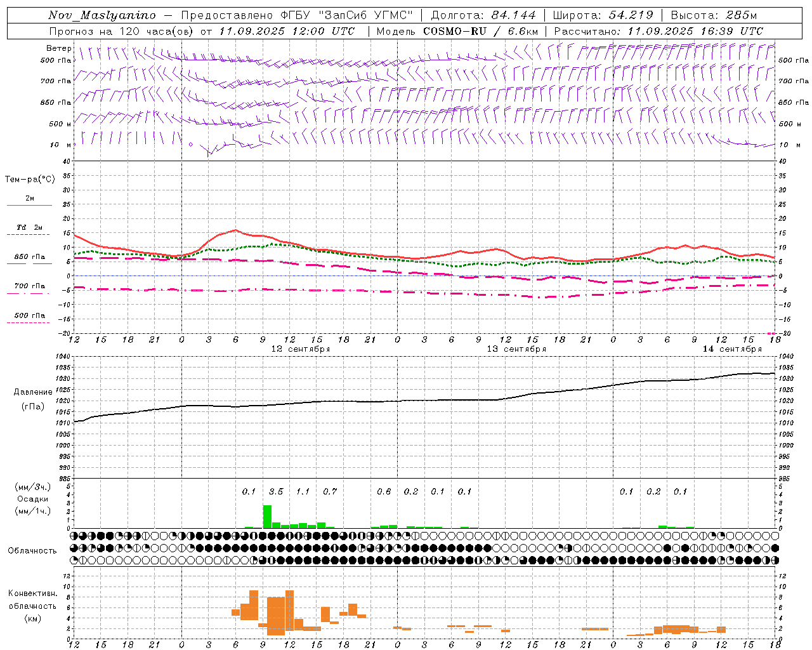This screenshot has width=812, height=650.
Task: Click the '12 сентября' date label
Action: coord(300,349)
